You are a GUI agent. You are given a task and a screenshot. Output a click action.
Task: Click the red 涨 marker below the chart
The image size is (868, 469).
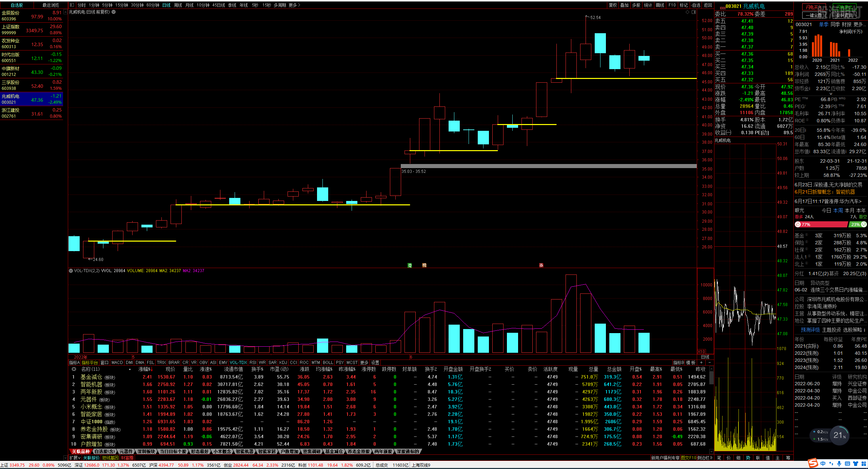pos(541,265)
